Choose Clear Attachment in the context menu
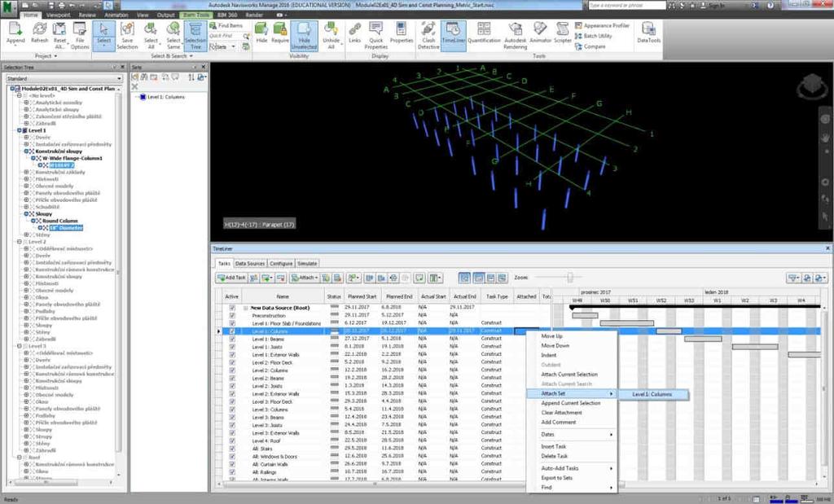Screen dimensions: 834x504 [562, 413]
